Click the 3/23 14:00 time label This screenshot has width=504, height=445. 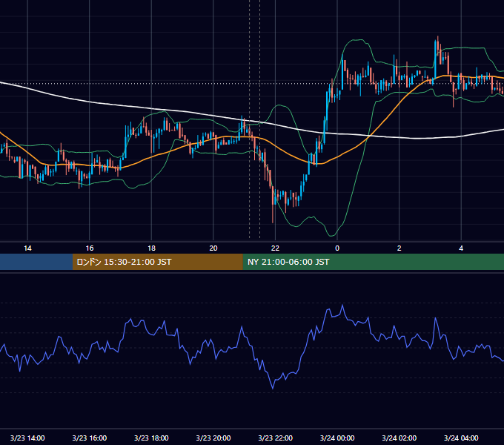[27, 438]
